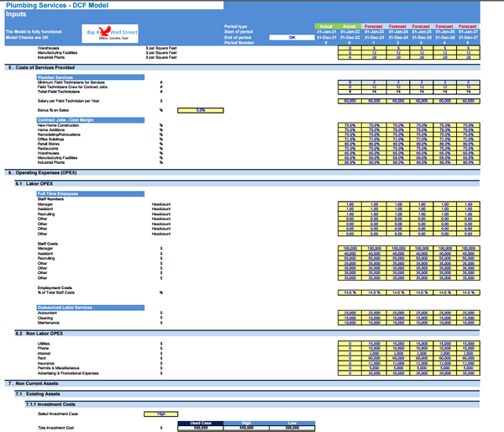504x432 pixels.
Task: Click the 'Labor OPEX' subsection heading
Action: point(35,182)
